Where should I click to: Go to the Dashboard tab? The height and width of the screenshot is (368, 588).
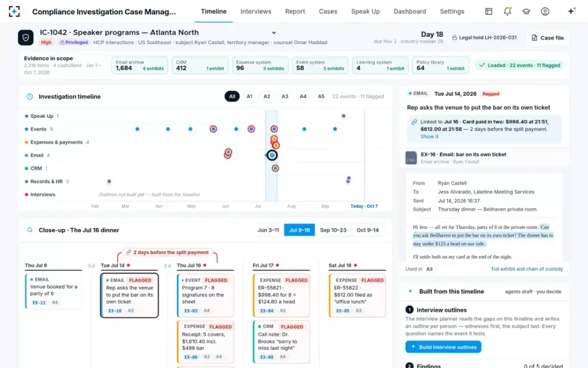[x=410, y=11]
